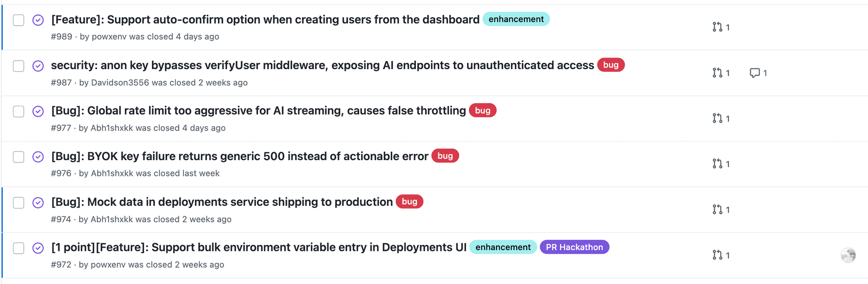The height and width of the screenshot is (284, 868).
Task: Click enhancement label on issue #989
Action: (x=516, y=19)
